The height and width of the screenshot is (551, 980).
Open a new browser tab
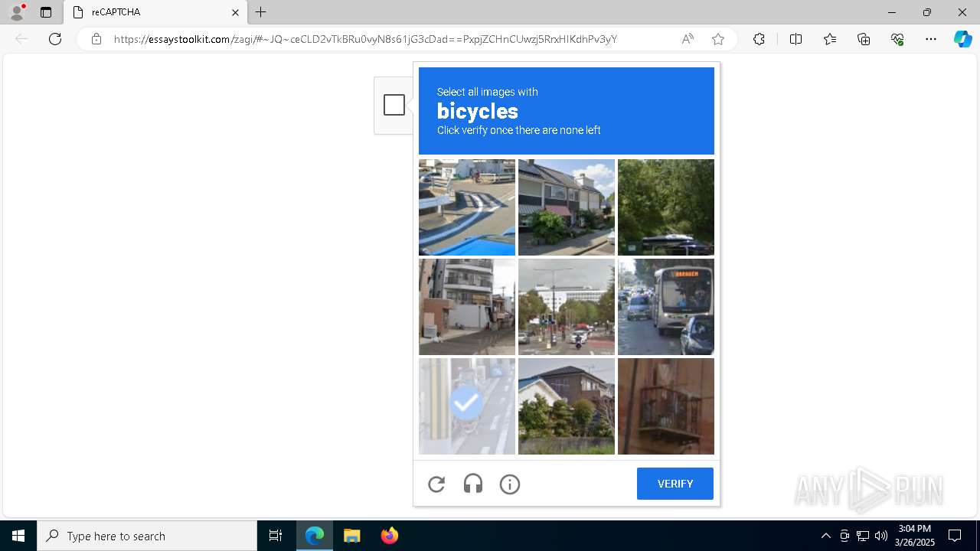coord(261,12)
